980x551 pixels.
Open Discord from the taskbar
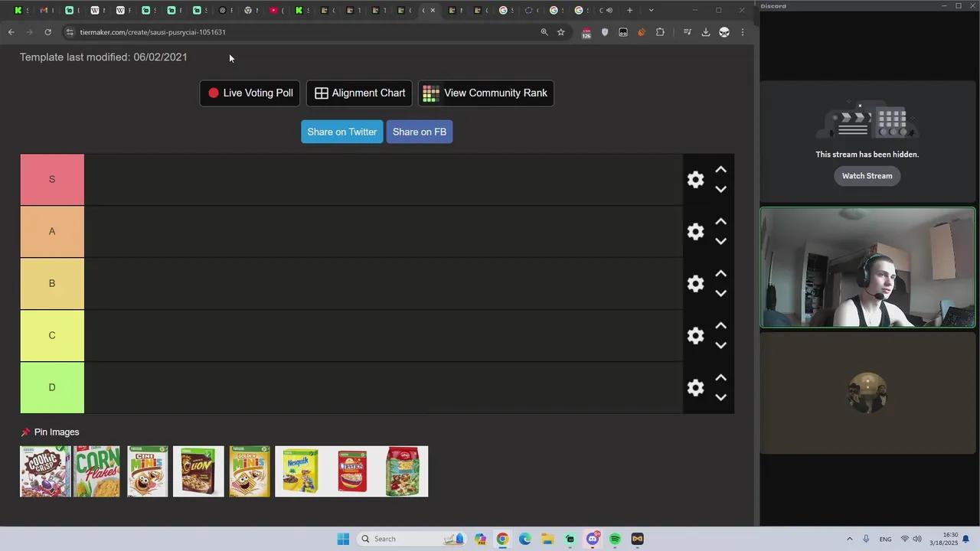point(592,539)
